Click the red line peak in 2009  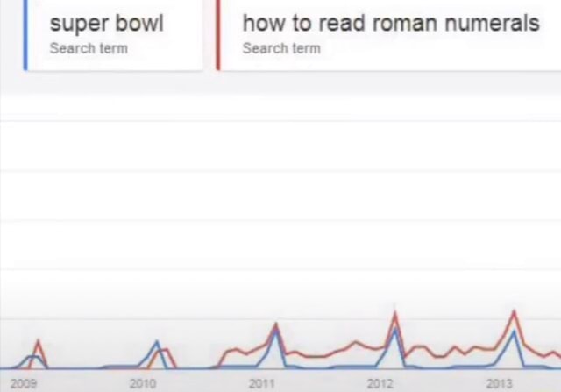[38, 341]
